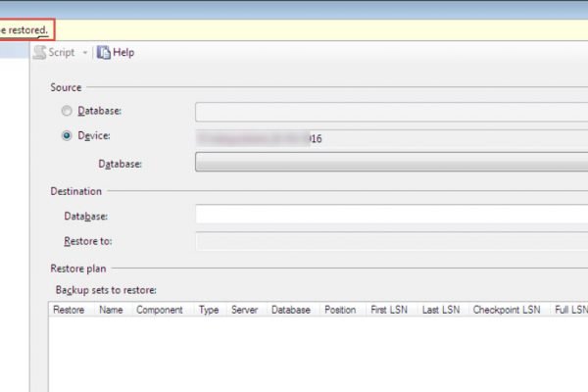Click the Restore to field

(x=391, y=241)
